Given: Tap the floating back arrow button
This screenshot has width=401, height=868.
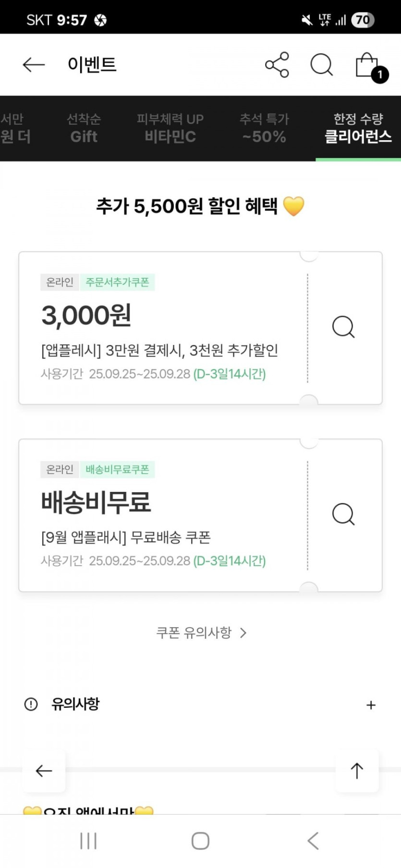Looking at the screenshot, I should coord(44,771).
